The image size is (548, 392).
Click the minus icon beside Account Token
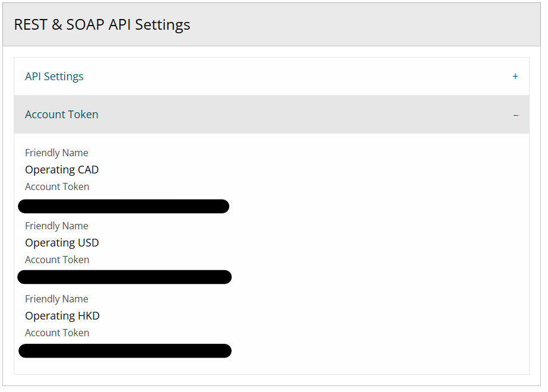point(515,115)
